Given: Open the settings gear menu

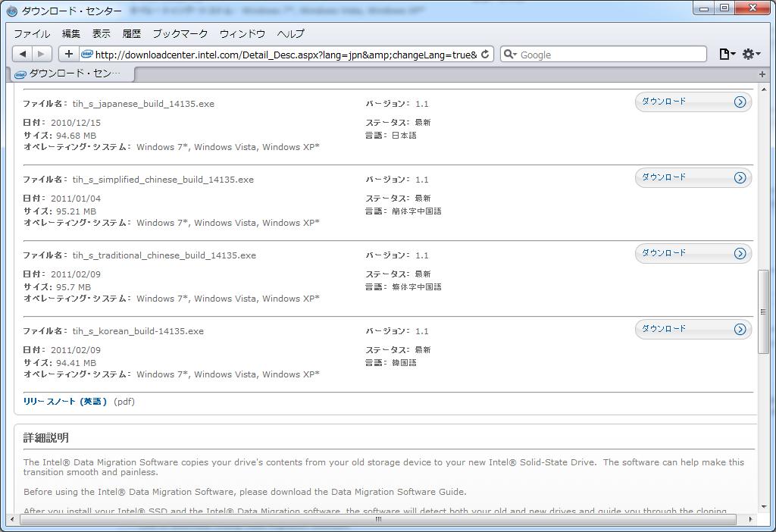Looking at the screenshot, I should point(751,54).
